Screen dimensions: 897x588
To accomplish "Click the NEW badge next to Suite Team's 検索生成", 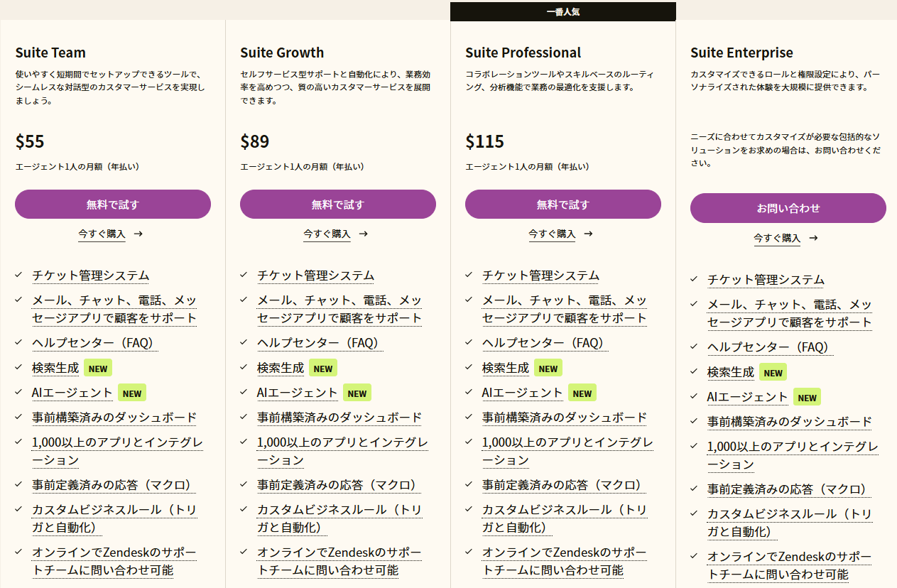I will point(98,368).
